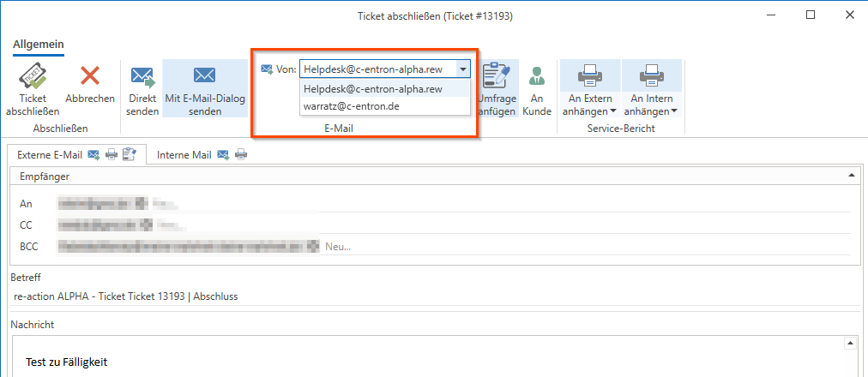Remove the BCC recipient via its x
This screenshot has height=377, width=868.
(315, 246)
